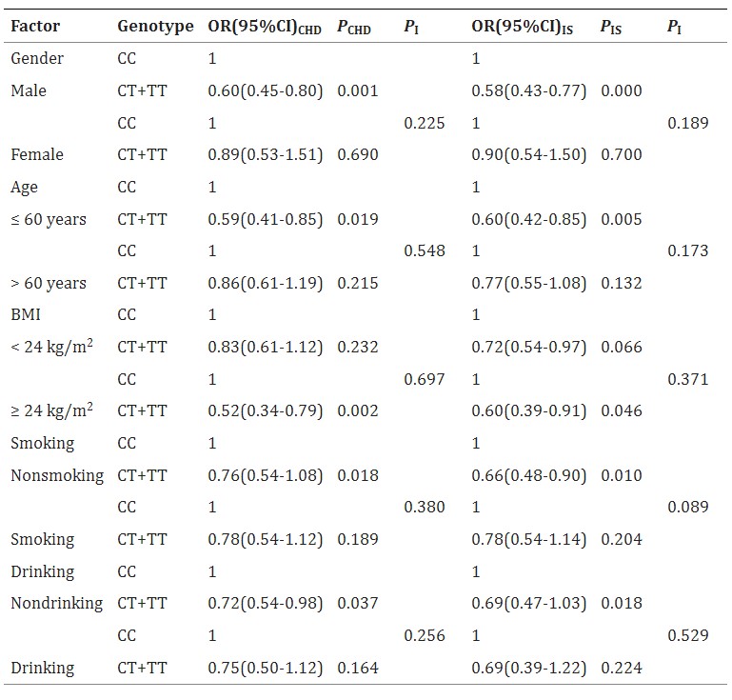Click the interaction P value 0.225
This screenshot has height=700, width=732.
pyautogui.click(x=424, y=123)
